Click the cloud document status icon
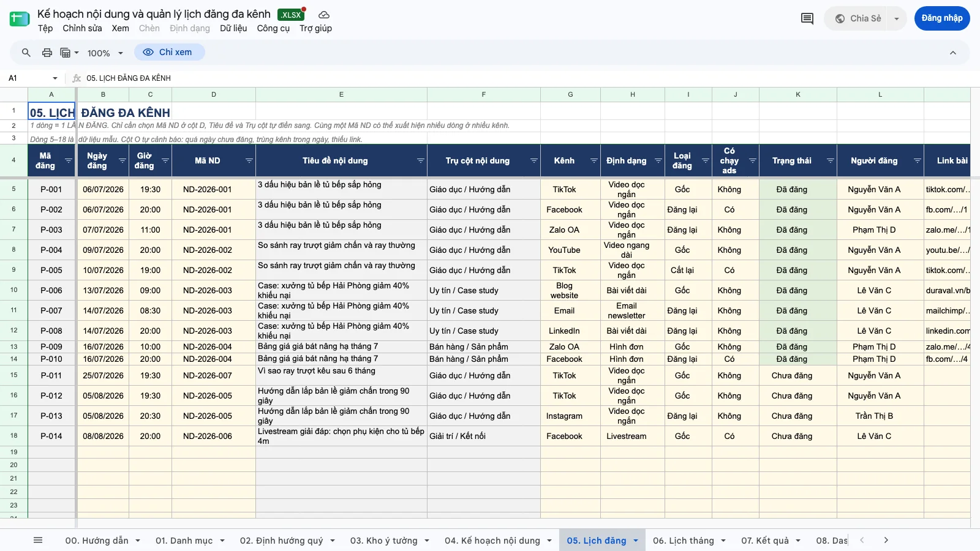 pyautogui.click(x=324, y=15)
